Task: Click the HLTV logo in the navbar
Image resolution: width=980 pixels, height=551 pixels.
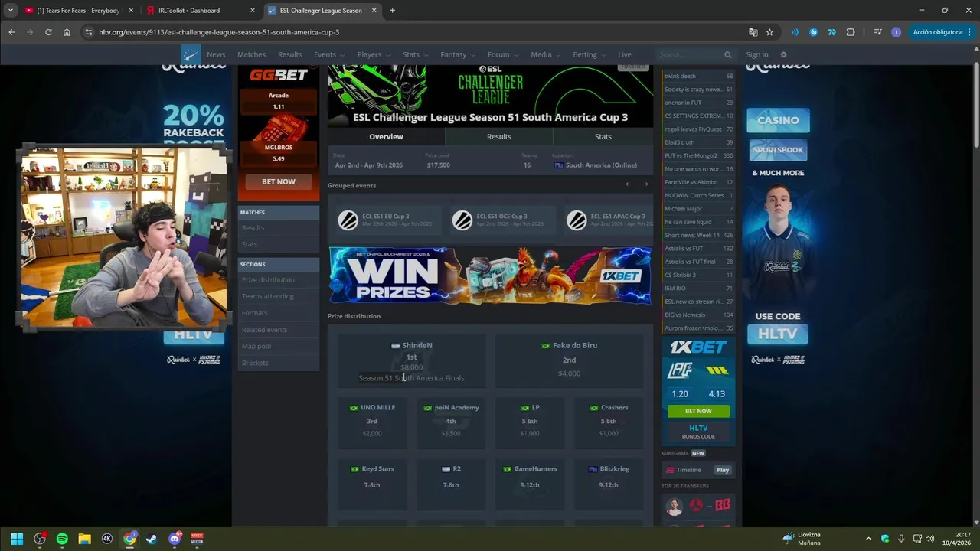Action: [191, 54]
